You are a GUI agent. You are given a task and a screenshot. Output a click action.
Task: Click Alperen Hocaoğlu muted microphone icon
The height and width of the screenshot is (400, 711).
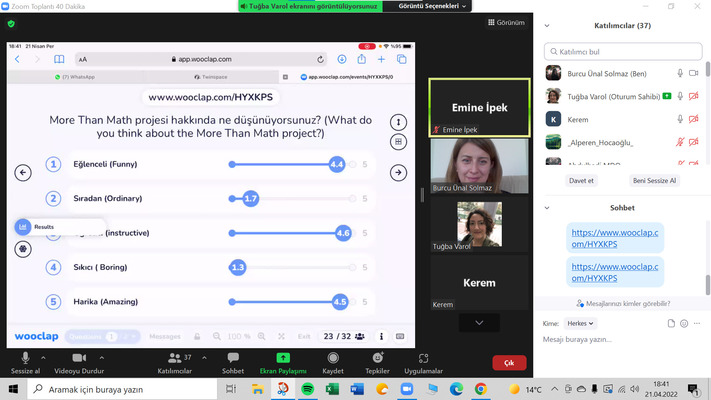pos(680,142)
